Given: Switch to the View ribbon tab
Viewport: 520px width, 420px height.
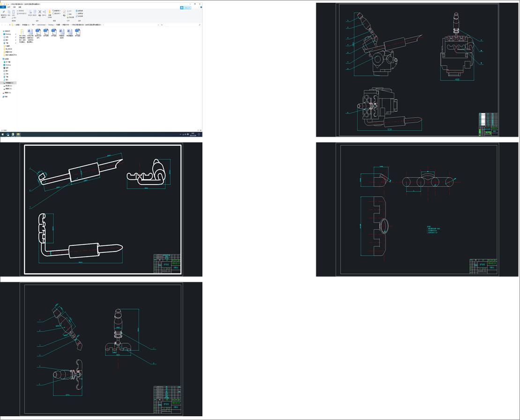Looking at the screenshot, I should 20,7.
